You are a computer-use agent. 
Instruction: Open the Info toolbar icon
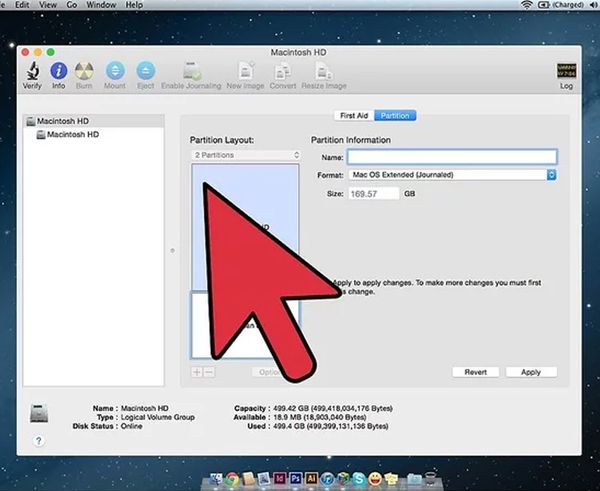[59, 72]
